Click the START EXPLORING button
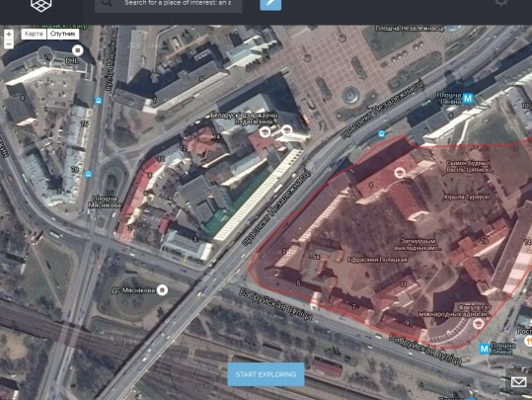532x400 pixels. [x=266, y=374]
